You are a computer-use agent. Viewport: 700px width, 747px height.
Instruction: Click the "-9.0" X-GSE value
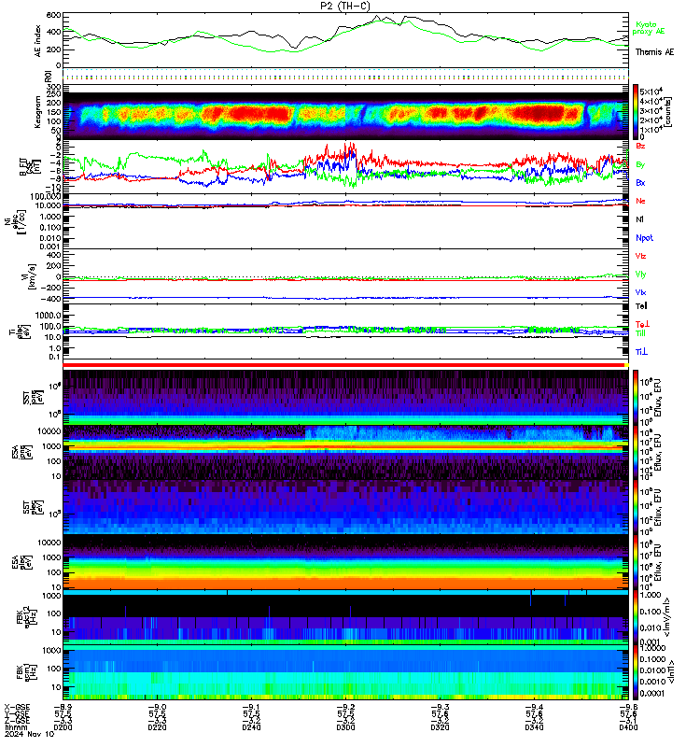157,707
